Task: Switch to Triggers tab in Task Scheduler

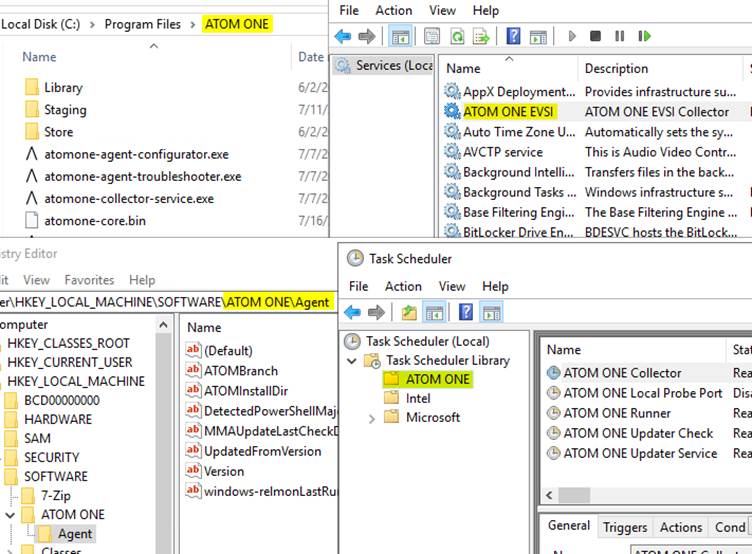Action: (x=625, y=527)
